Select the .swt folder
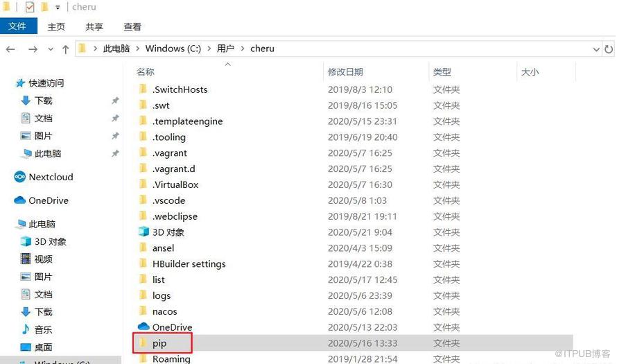The image size is (617, 364). (162, 105)
